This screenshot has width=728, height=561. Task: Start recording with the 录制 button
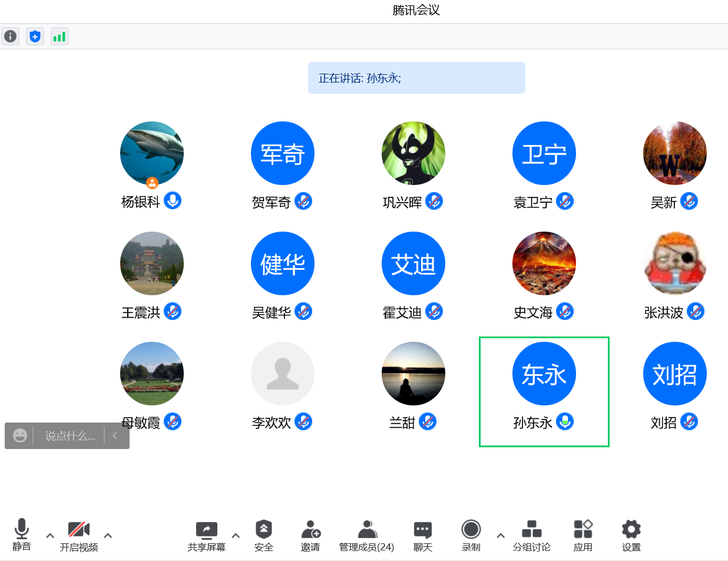coord(471,535)
